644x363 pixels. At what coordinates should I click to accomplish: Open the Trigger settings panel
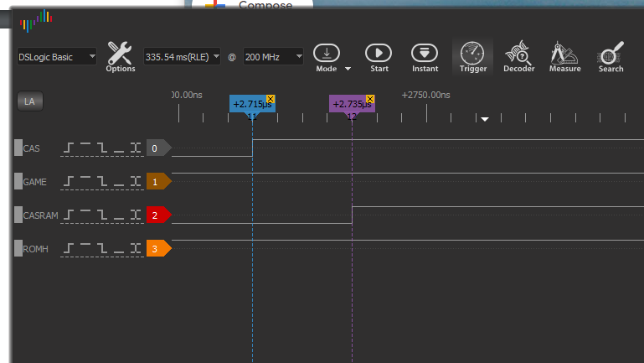pyautogui.click(x=472, y=58)
